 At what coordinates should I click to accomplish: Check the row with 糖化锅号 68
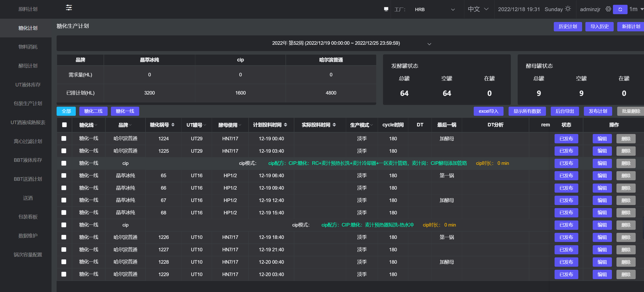[x=64, y=213]
